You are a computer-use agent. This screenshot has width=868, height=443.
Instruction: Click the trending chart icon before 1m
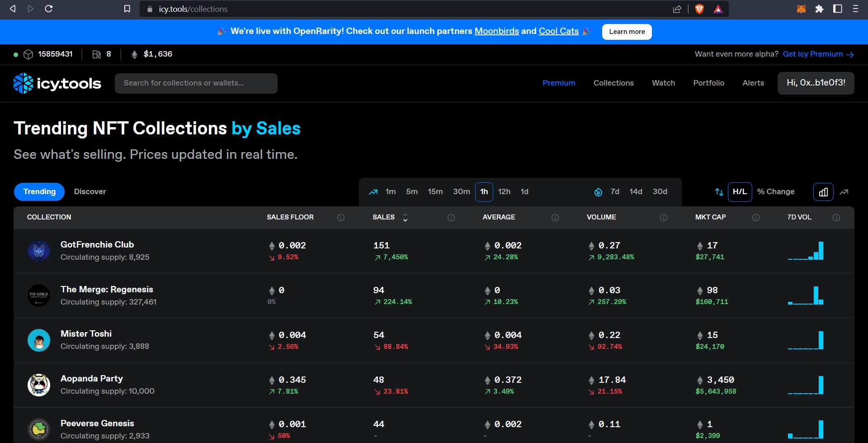[373, 192]
